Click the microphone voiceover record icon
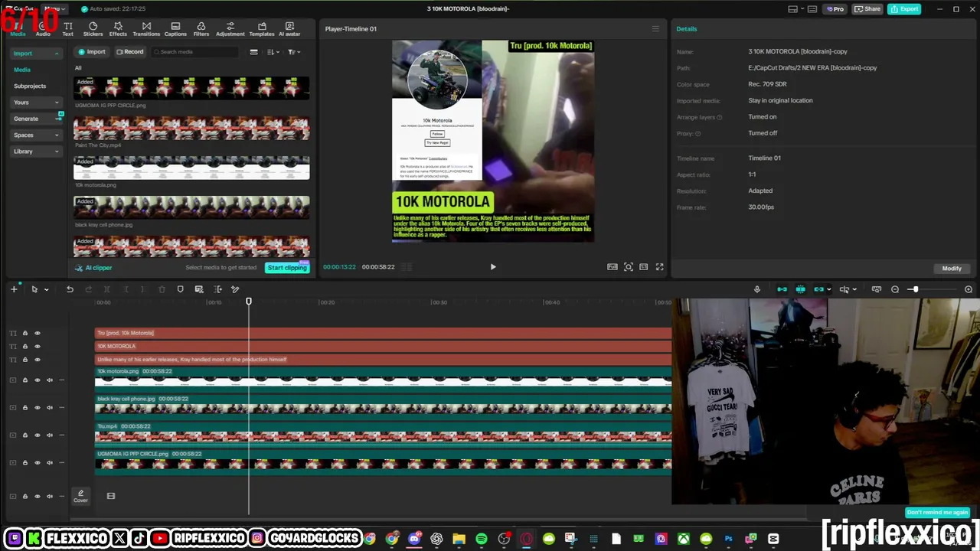Image resolution: width=980 pixels, height=551 pixels. [x=757, y=289]
